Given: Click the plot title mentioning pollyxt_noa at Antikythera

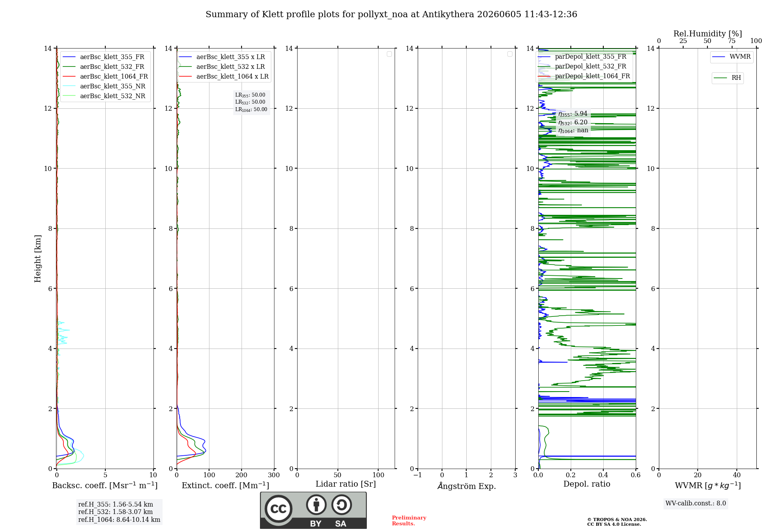Looking at the screenshot, I should coord(391,14).
